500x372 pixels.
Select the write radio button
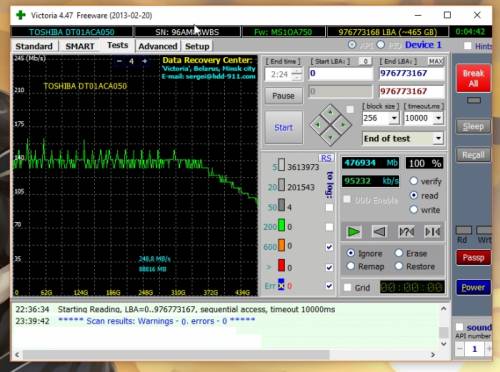[x=414, y=210]
